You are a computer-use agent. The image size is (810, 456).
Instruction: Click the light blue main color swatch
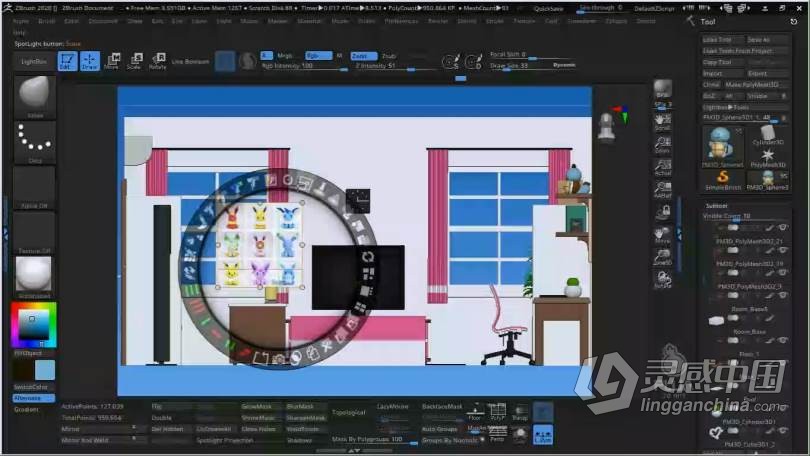[x=45, y=370]
